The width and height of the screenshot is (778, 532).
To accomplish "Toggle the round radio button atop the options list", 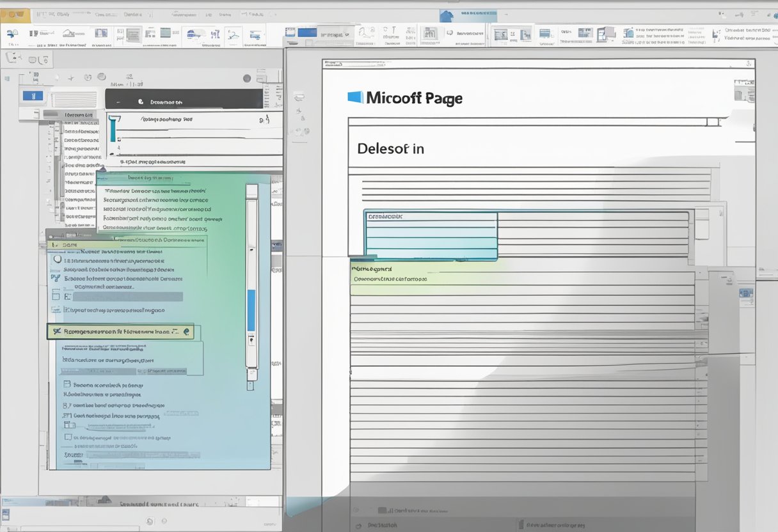I will tap(57, 260).
